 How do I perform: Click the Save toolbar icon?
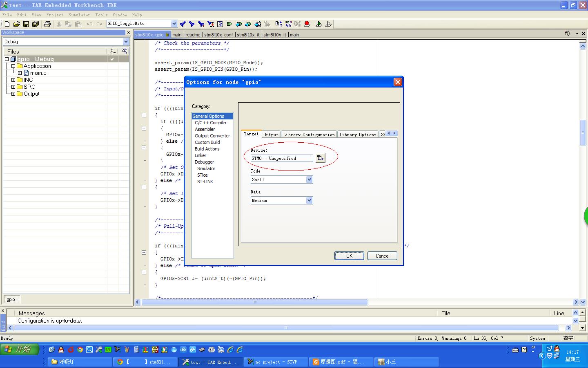click(26, 24)
